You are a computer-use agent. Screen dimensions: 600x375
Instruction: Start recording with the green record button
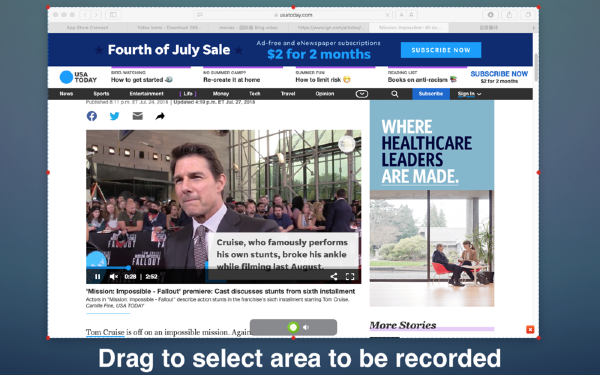point(293,327)
